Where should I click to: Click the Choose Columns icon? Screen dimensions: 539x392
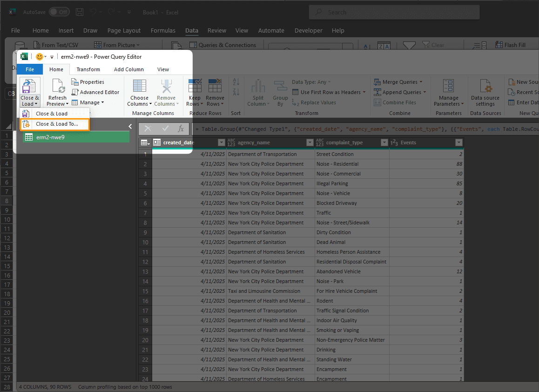coord(139,86)
